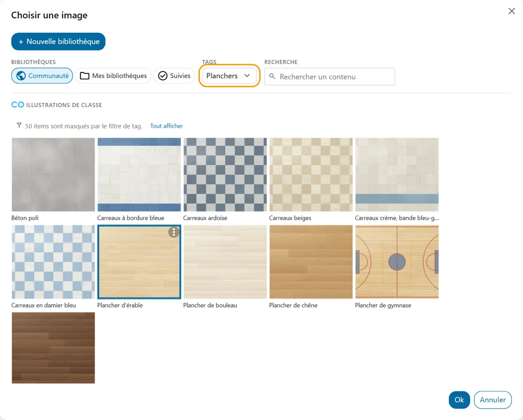Close the Choisir une image dialog
Viewport: 523px width, 420px height.
point(511,11)
